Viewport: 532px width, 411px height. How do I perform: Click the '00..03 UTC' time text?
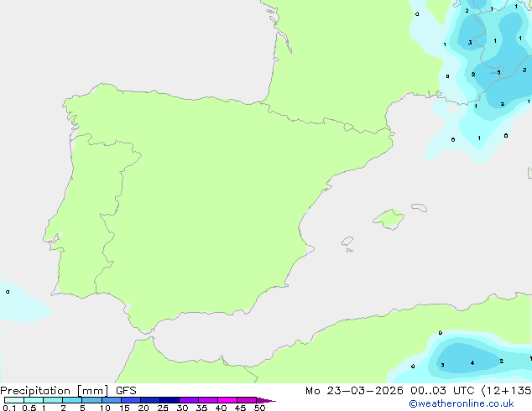coord(442,391)
